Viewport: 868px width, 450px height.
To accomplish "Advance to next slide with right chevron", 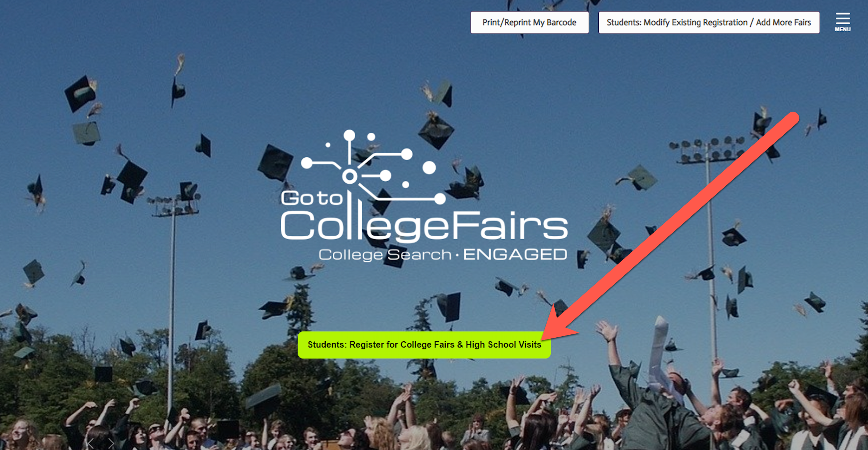I will 111,443.
